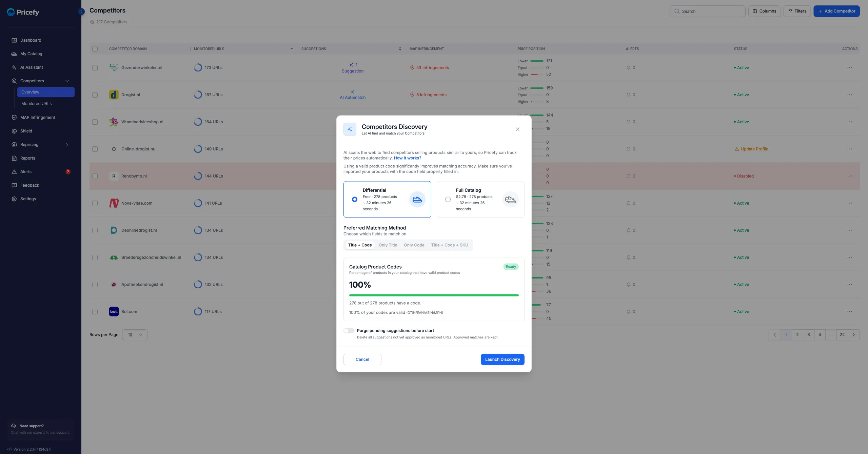The height and width of the screenshot is (454, 868).
Task: Collapse the sidebar with the arrow button
Action: coord(81,12)
